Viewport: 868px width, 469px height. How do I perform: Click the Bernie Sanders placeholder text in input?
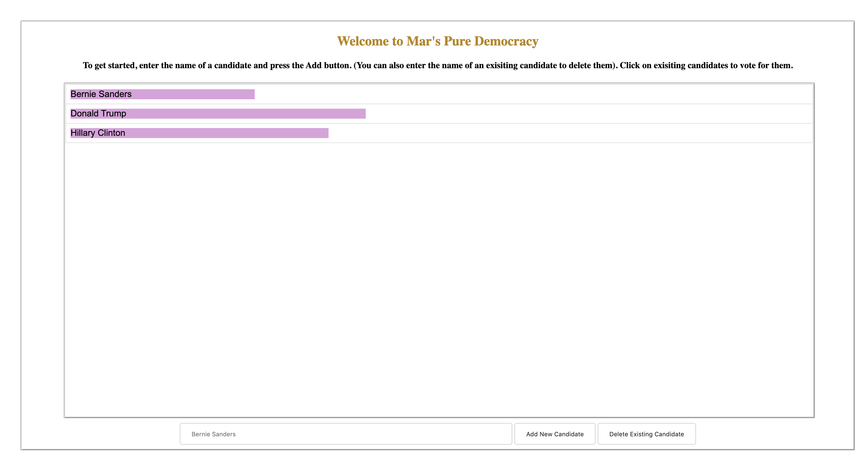[213, 434]
